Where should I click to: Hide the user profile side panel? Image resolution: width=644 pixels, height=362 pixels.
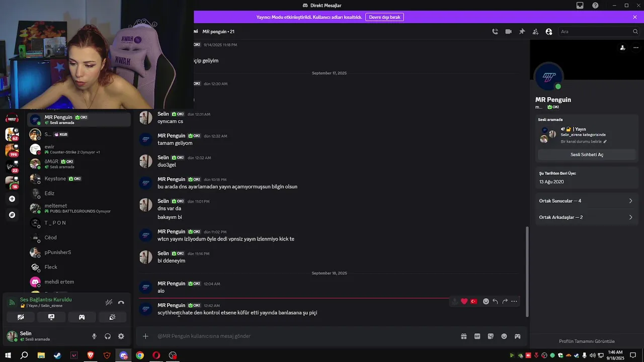549,32
